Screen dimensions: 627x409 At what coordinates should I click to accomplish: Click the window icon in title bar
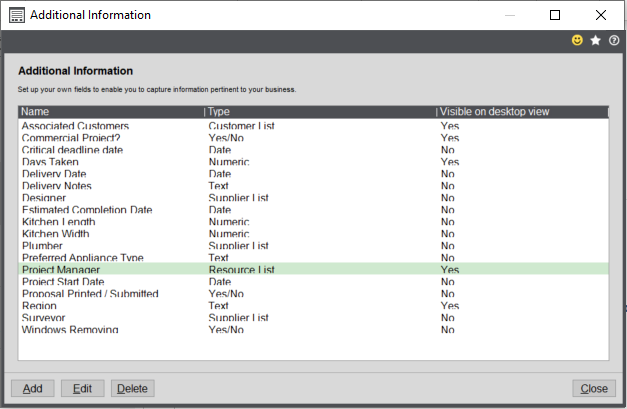(x=17, y=15)
